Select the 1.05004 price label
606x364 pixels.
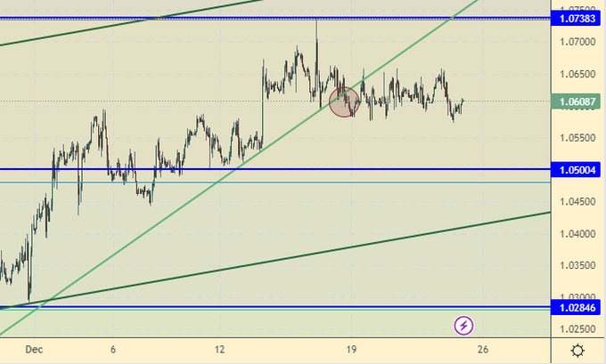click(x=577, y=169)
